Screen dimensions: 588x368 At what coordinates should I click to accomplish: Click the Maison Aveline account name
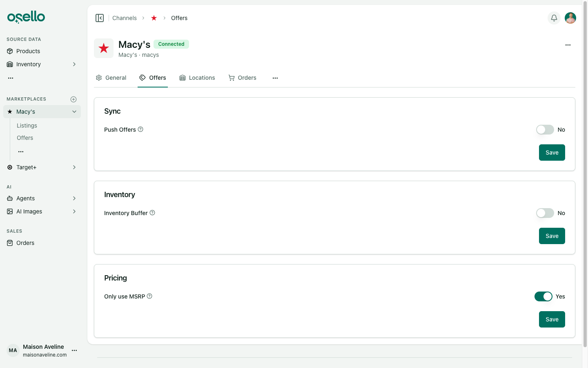[43, 347]
